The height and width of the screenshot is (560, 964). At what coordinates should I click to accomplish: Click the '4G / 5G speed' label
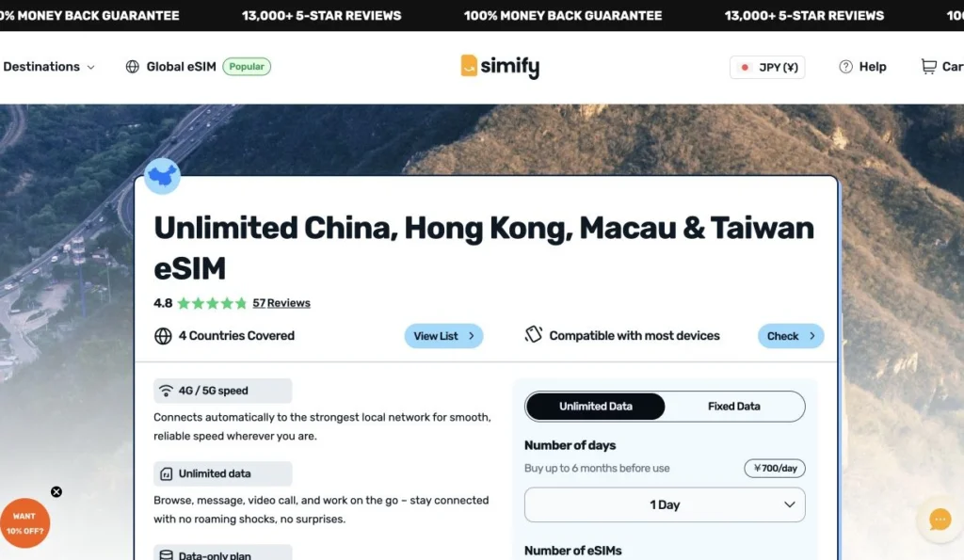tap(214, 391)
